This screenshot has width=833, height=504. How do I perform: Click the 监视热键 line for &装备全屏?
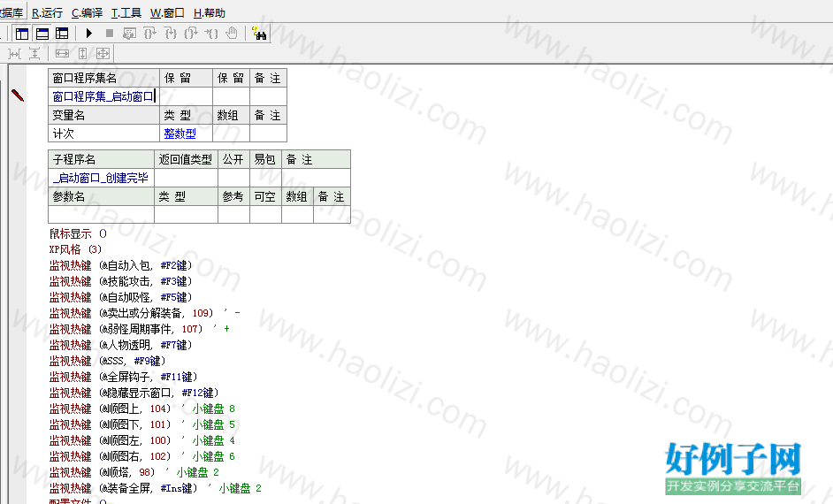155,489
